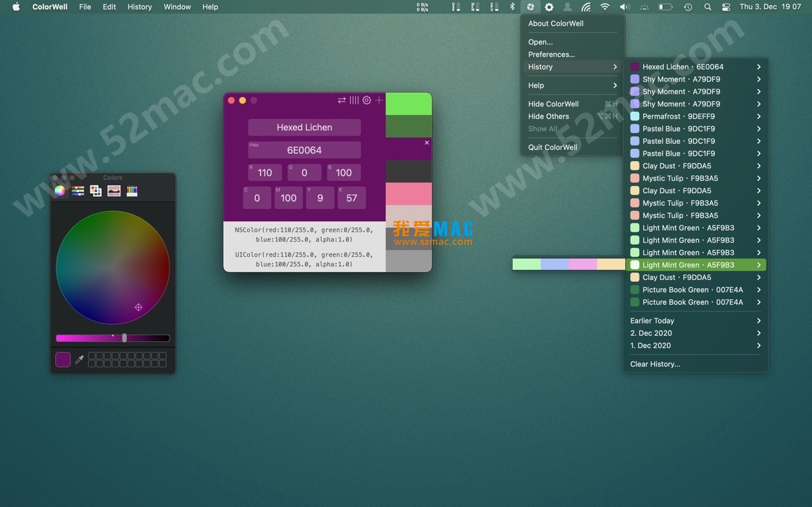The image size is (812, 507).
Task: Open the Help menu in menu bar
Action: [x=210, y=7]
